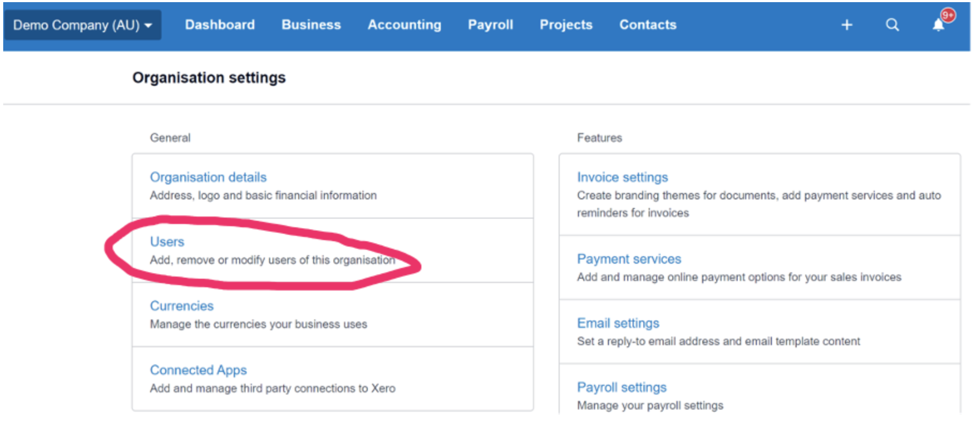Viewport: 980px width, 447px height.
Task: Open Connected Apps settings
Action: pos(198,370)
